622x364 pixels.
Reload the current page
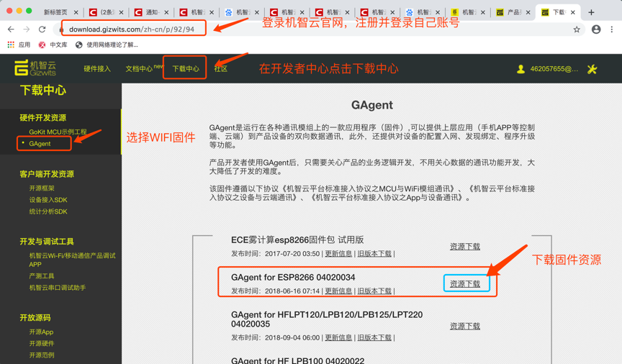[x=42, y=29]
